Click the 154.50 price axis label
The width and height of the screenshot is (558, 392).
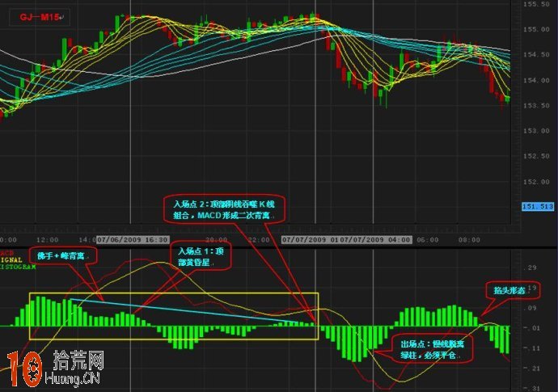pyautogui.click(x=536, y=55)
